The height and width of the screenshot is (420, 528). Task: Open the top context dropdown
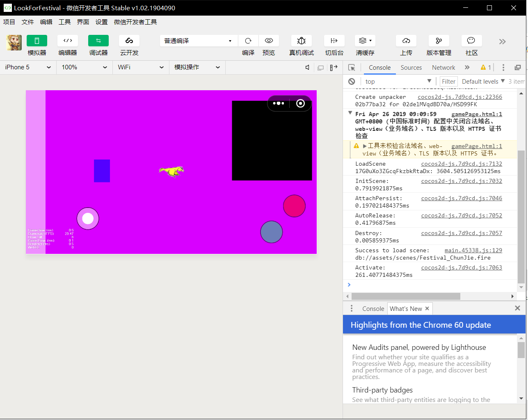[x=398, y=81]
